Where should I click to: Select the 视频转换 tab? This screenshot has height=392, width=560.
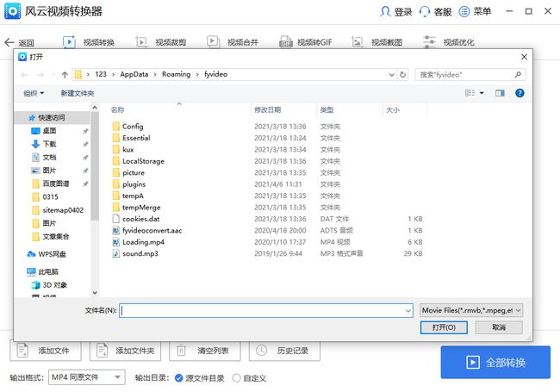point(89,42)
